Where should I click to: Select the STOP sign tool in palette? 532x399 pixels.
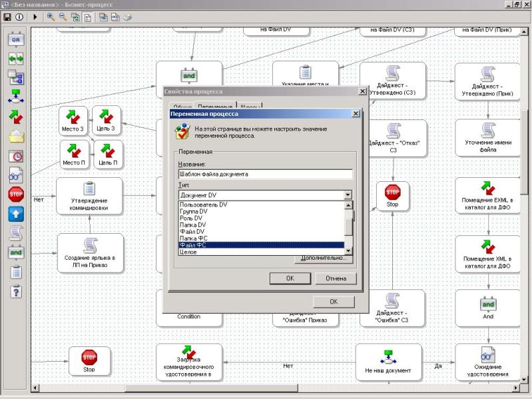click(16, 195)
